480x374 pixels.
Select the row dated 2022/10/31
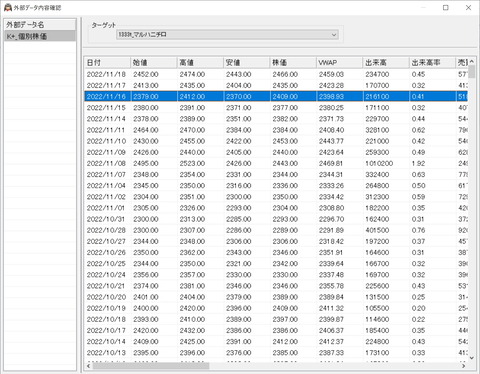(276, 219)
